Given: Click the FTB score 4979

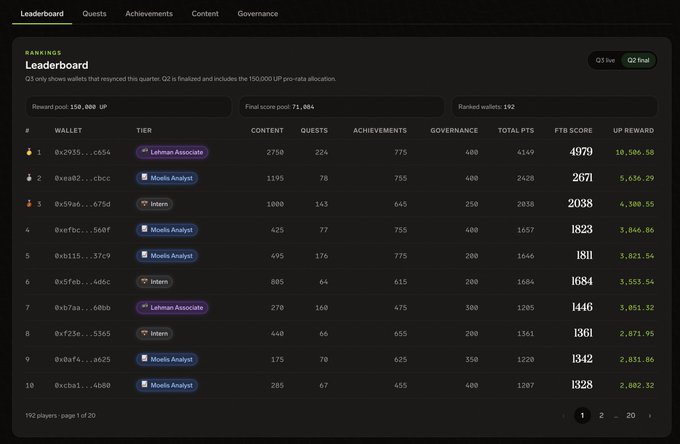Looking at the screenshot, I should [581, 152].
